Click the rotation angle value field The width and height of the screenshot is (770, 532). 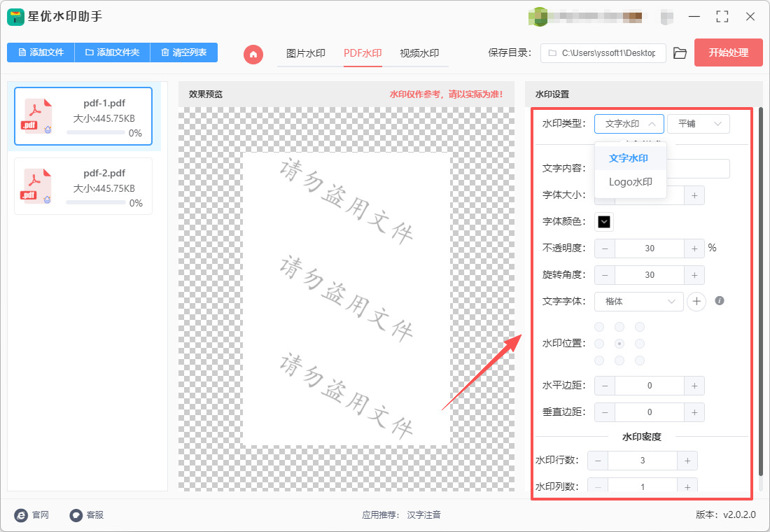[650, 275]
